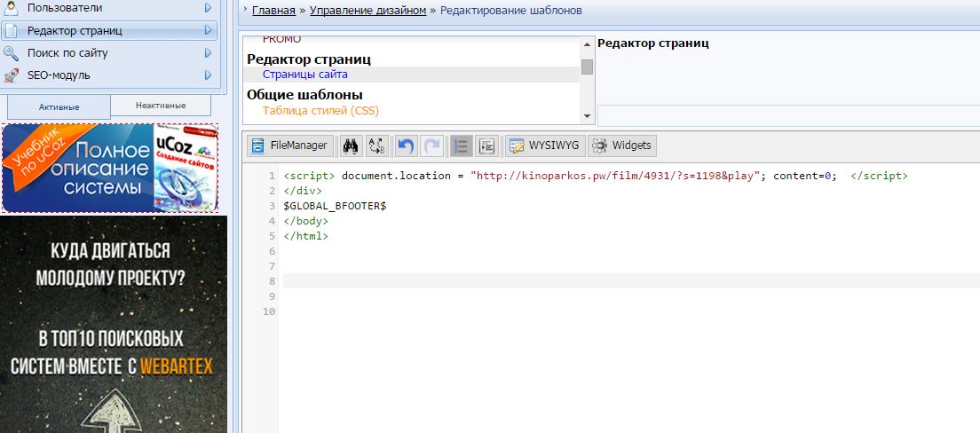
Task: Open the FileManager button
Action: tap(288, 146)
